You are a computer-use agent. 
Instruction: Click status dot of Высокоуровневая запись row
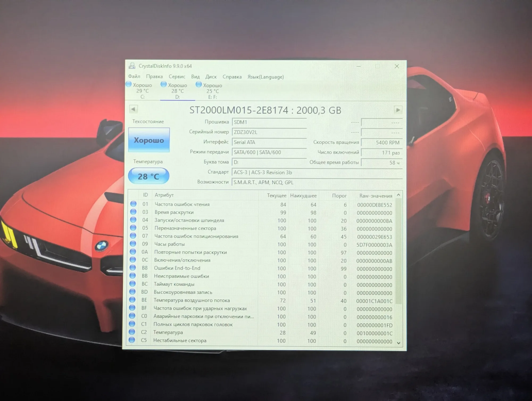click(132, 292)
